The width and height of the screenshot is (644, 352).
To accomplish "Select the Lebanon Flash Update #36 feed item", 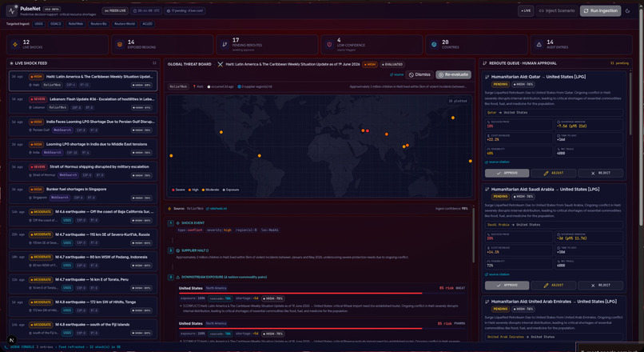I will tap(83, 103).
